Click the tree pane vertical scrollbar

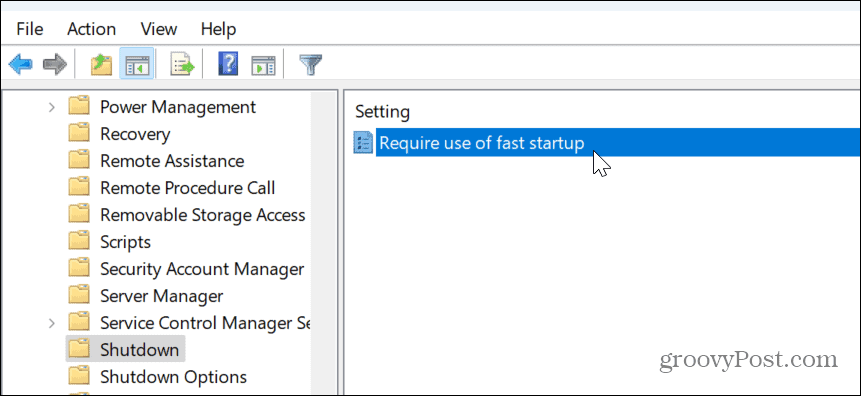pyautogui.click(x=323, y=242)
